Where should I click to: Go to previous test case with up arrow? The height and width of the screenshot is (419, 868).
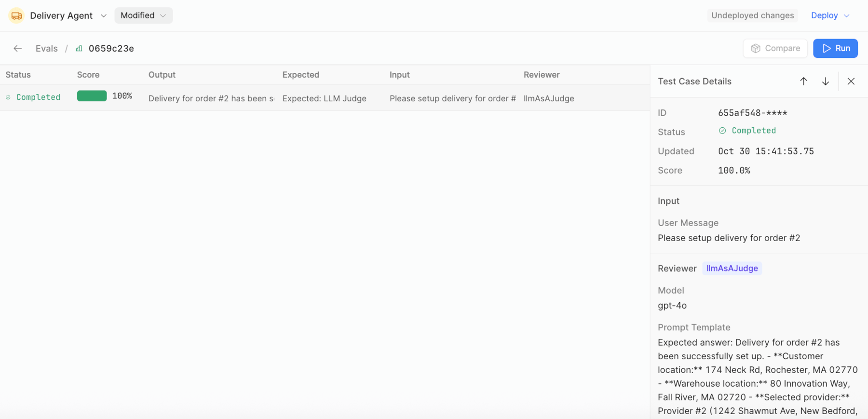pyautogui.click(x=803, y=81)
